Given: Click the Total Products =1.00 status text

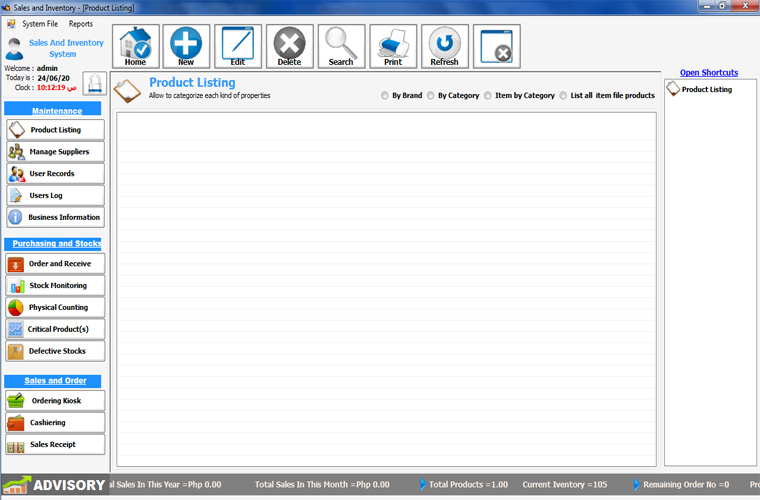Looking at the screenshot, I should point(468,484).
